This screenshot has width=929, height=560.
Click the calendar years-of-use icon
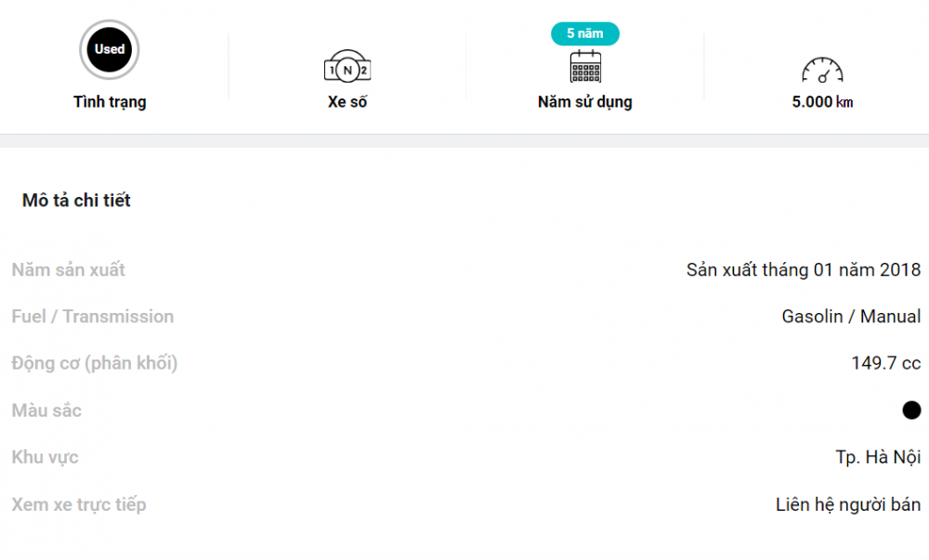pyautogui.click(x=585, y=67)
